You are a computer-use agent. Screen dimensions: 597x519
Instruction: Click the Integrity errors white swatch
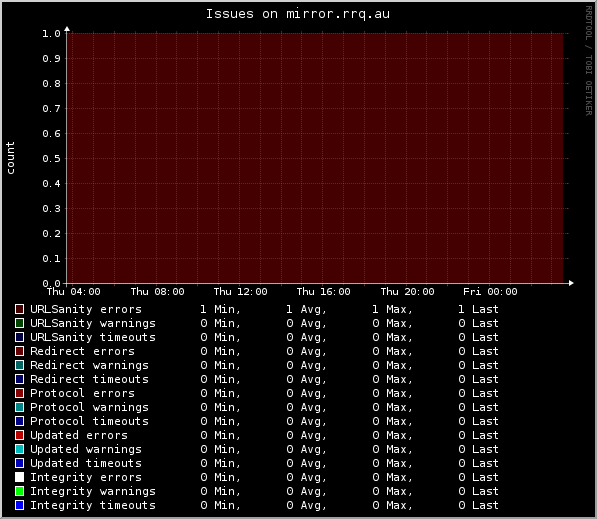click(x=19, y=477)
